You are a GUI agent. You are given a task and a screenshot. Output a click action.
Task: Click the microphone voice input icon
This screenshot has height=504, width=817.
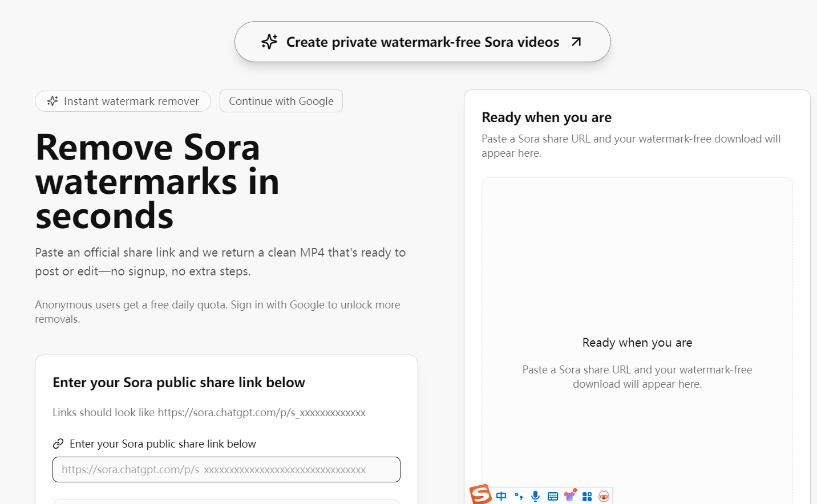pos(535,496)
